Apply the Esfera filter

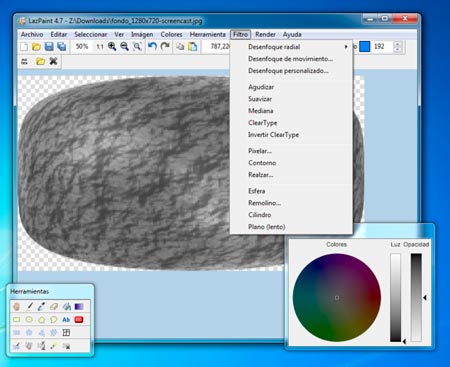291,191
